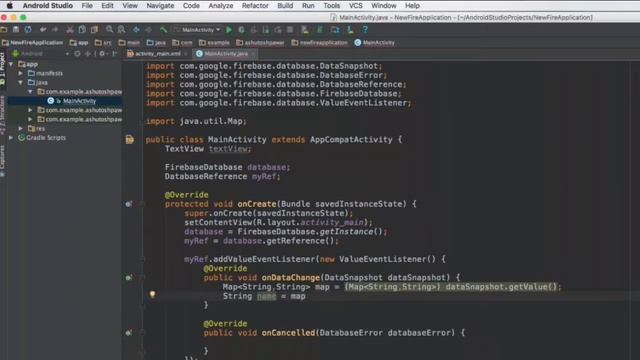This screenshot has width=640, height=360.
Task: Click the Replace magnifier icon
Action: pyautogui.click(x=121, y=29)
